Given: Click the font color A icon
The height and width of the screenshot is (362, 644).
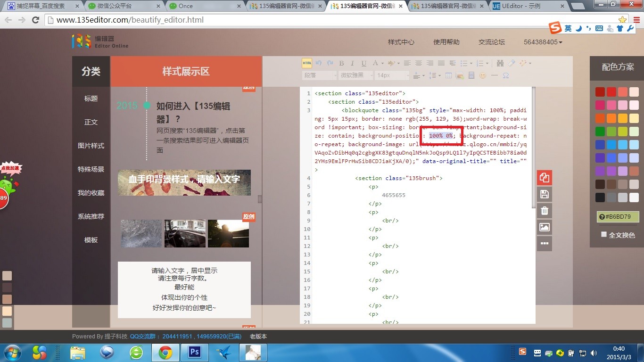Looking at the screenshot, I should tap(375, 63).
